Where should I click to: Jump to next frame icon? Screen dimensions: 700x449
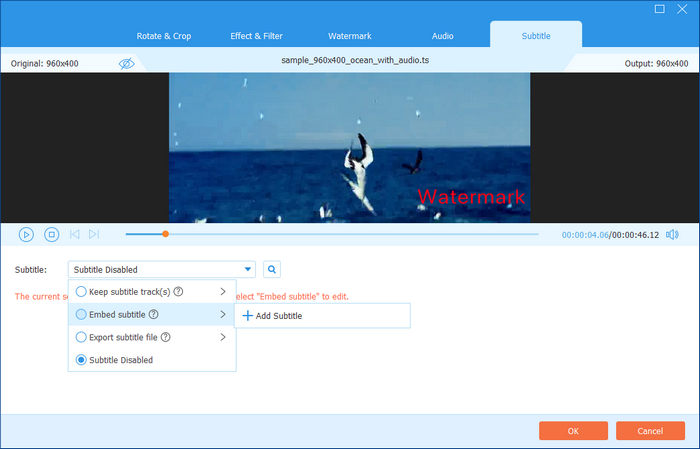tap(94, 234)
